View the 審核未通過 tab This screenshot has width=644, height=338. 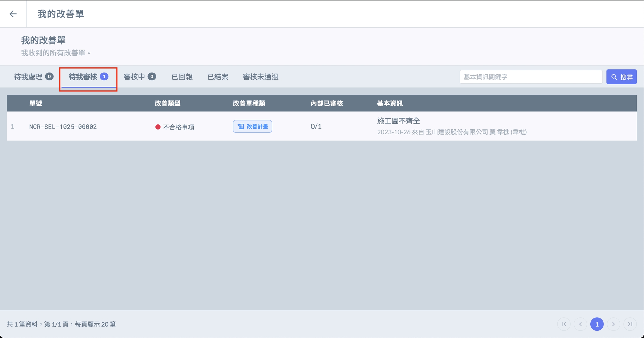tap(261, 77)
